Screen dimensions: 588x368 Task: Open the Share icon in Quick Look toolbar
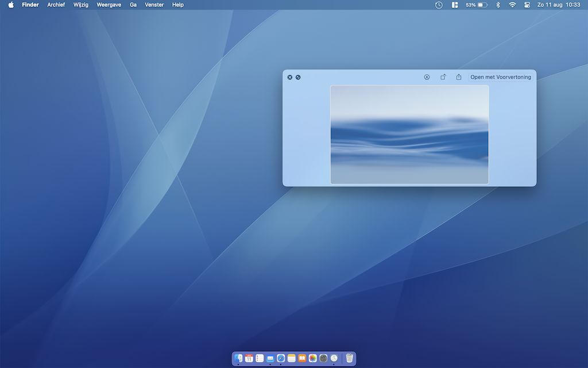click(x=459, y=77)
